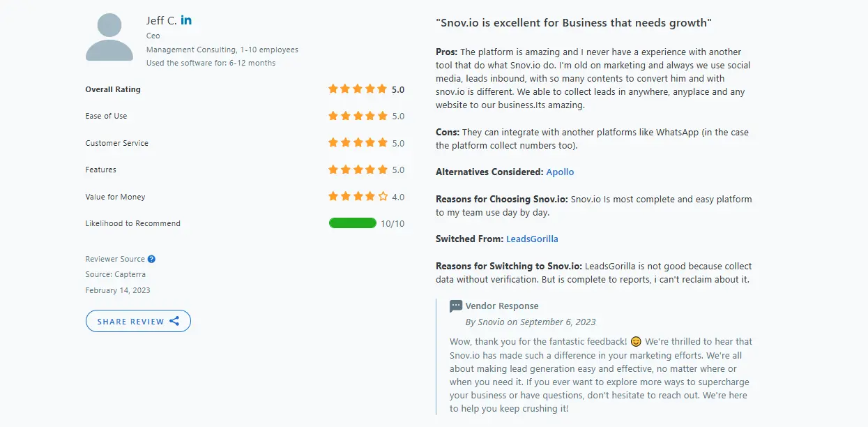Click the Vendor Response heading
Viewport: 868px width, 427px height.
(x=502, y=306)
